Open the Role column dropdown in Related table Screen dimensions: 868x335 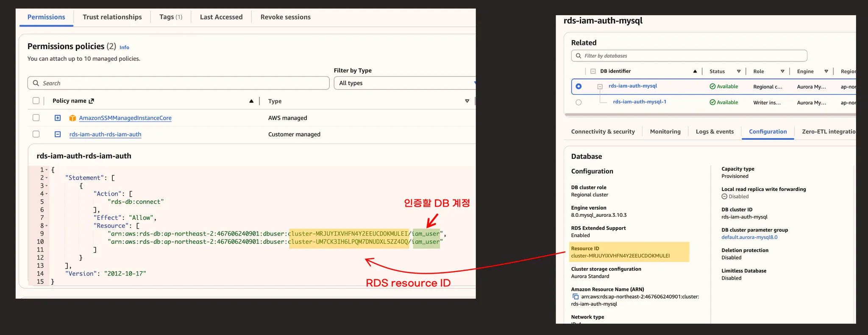point(782,71)
